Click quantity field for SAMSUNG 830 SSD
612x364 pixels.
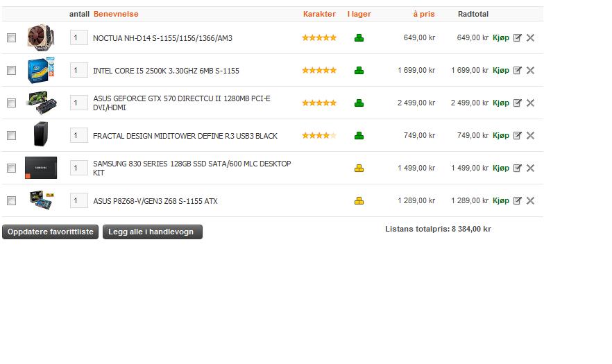[x=79, y=168]
